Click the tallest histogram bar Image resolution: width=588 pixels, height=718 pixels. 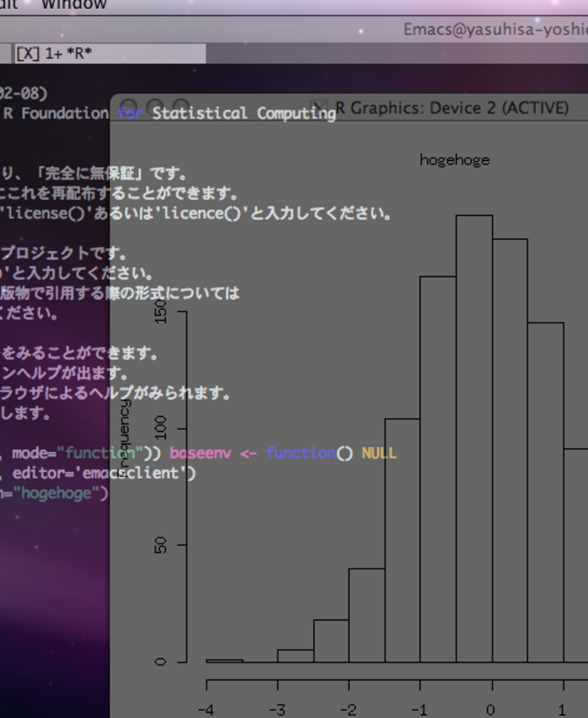pyautogui.click(x=474, y=438)
